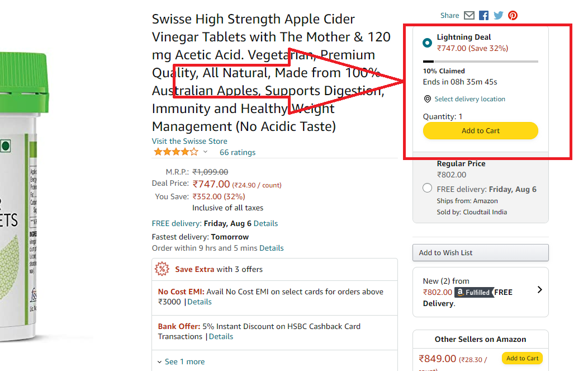Open No Cost EMI Details link

(x=200, y=302)
